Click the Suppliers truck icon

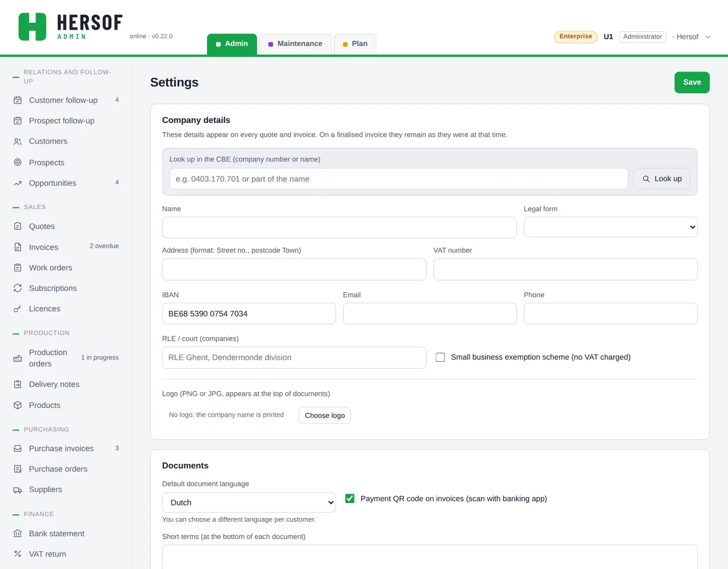coord(18,490)
